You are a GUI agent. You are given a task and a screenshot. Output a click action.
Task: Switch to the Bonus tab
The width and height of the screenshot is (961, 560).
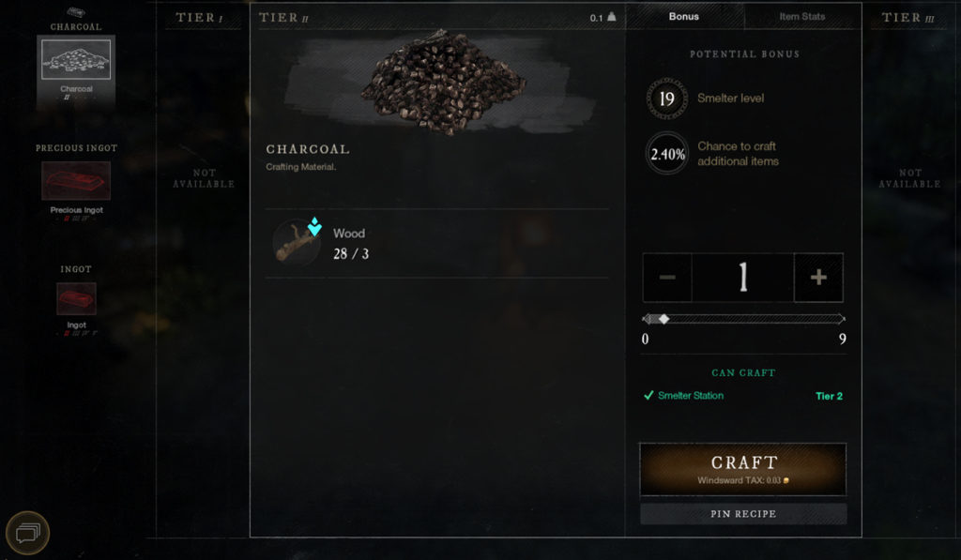pos(684,17)
